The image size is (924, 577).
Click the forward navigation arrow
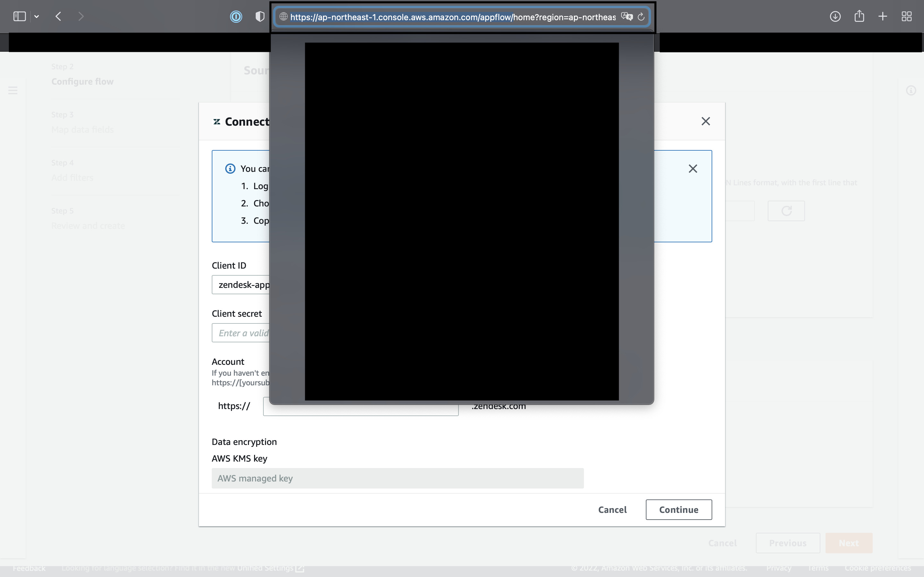point(81,16)
